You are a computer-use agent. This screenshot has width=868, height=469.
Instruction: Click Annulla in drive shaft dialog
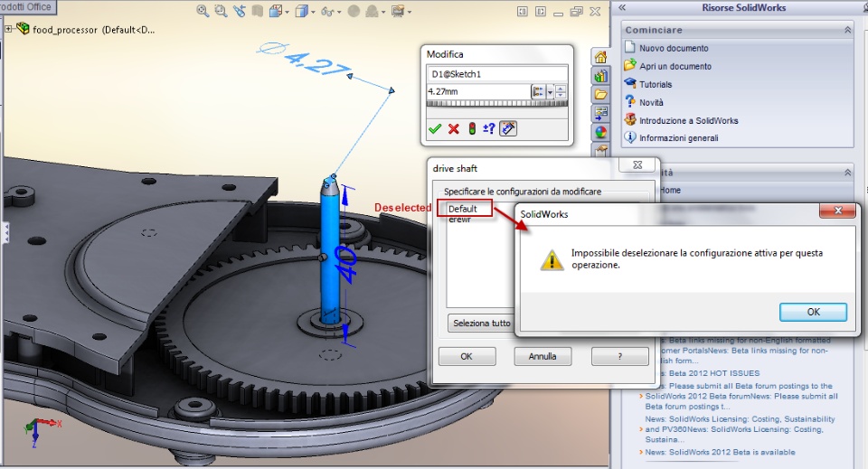tap(542, 356)
